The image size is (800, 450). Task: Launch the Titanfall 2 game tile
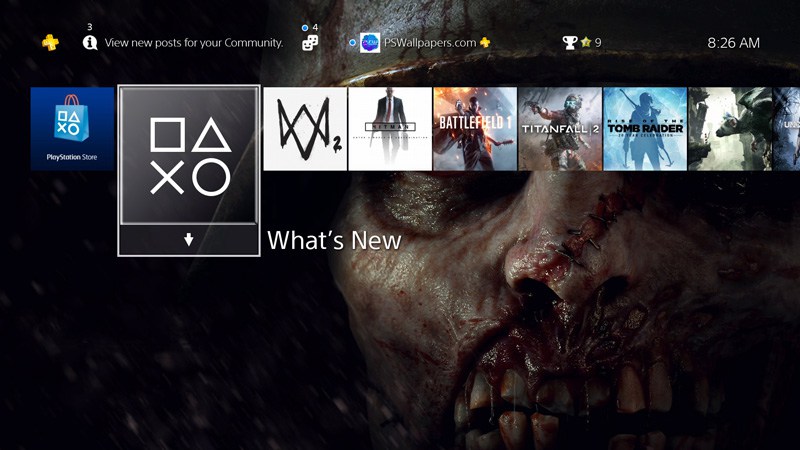(x=560, y=129)
